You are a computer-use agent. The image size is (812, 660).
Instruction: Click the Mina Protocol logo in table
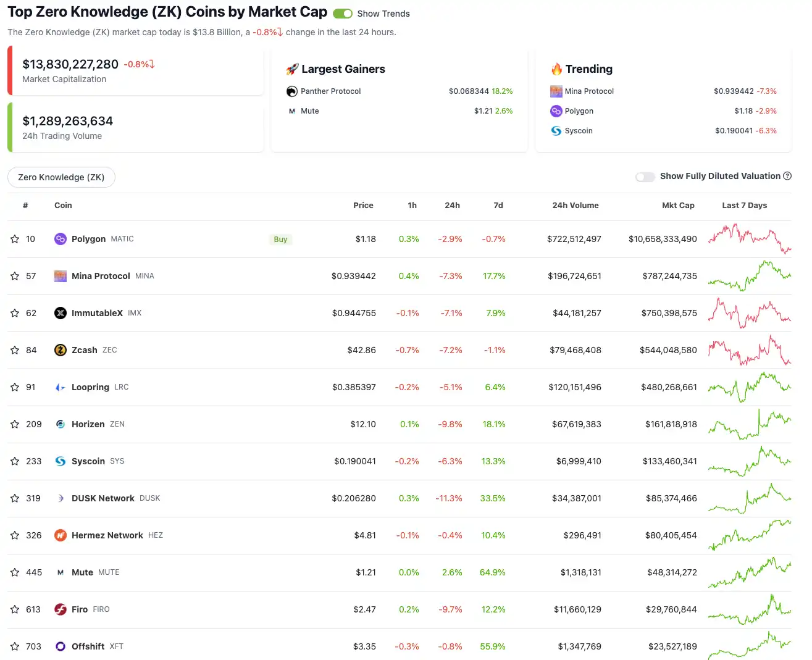pos(61,276)
